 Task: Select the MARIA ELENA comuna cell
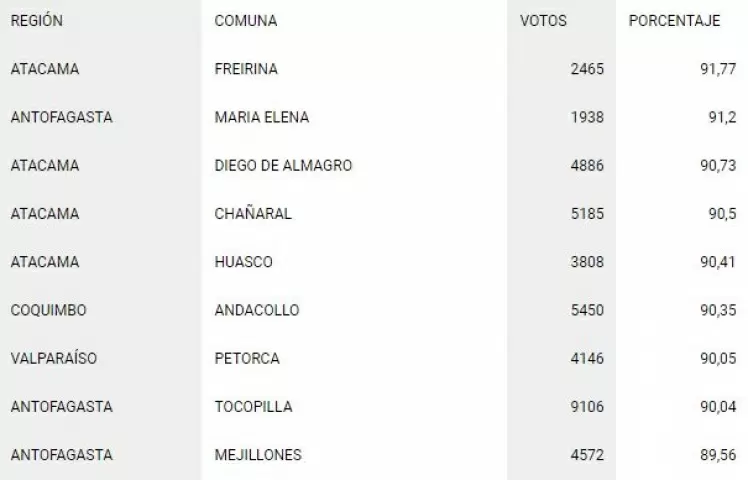click(262, 117)
